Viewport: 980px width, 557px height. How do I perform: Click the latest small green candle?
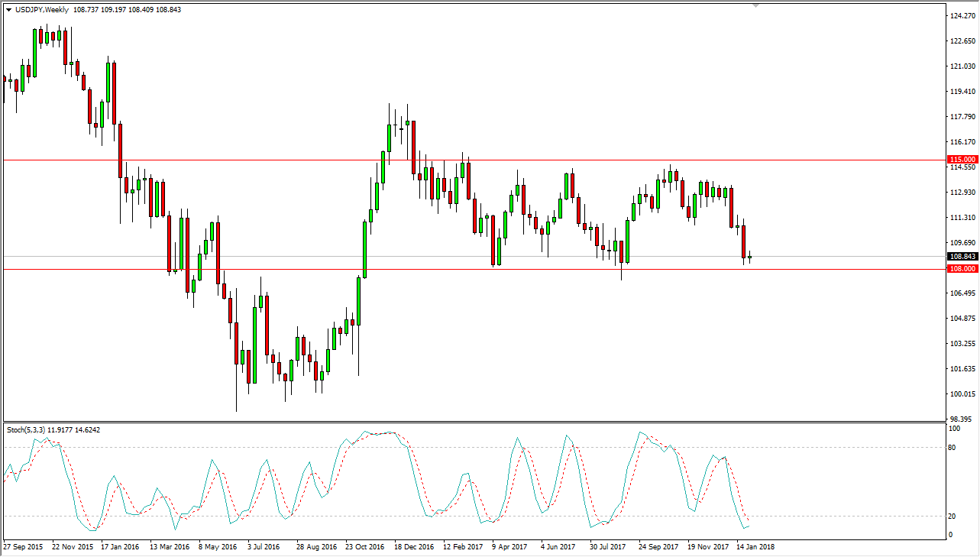750,257
